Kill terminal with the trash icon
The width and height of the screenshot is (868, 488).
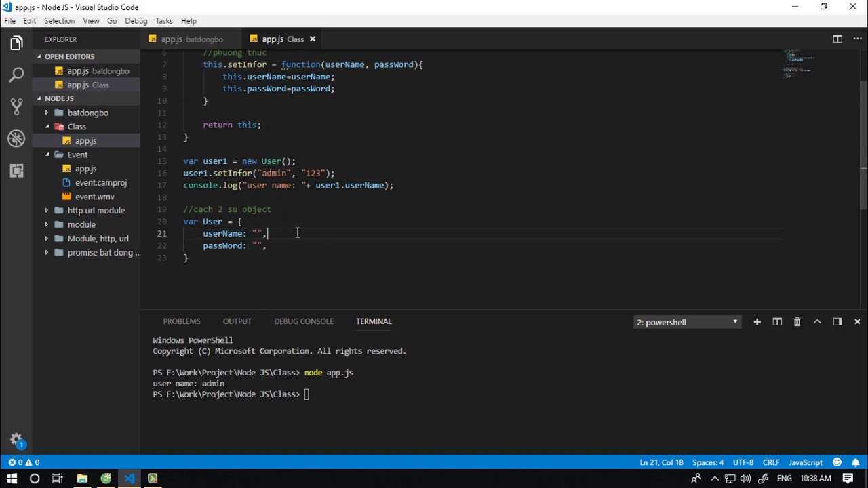pyautogui.click(x=797, y=322)
